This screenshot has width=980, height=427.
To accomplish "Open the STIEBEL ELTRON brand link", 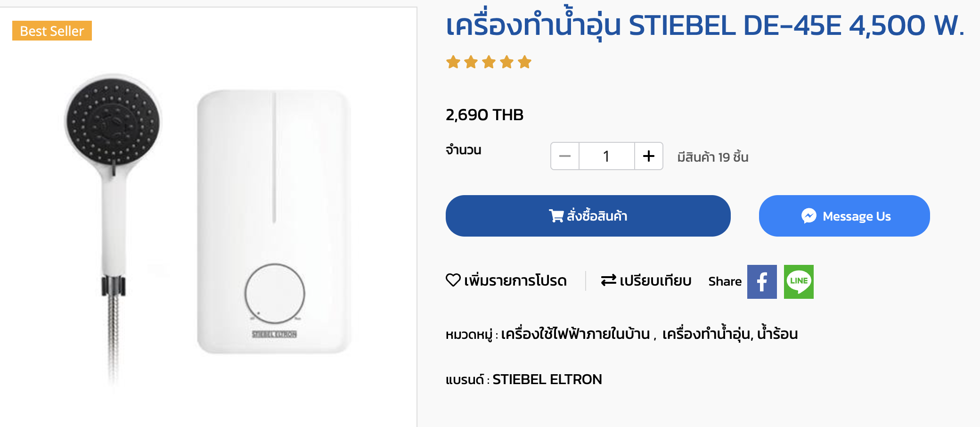I will (x=547, y=379).
